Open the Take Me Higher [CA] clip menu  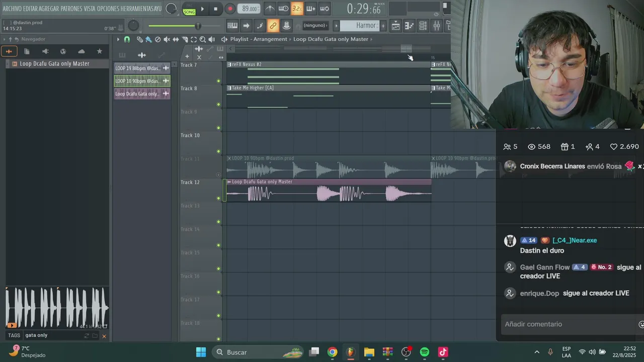click(229, 88)
